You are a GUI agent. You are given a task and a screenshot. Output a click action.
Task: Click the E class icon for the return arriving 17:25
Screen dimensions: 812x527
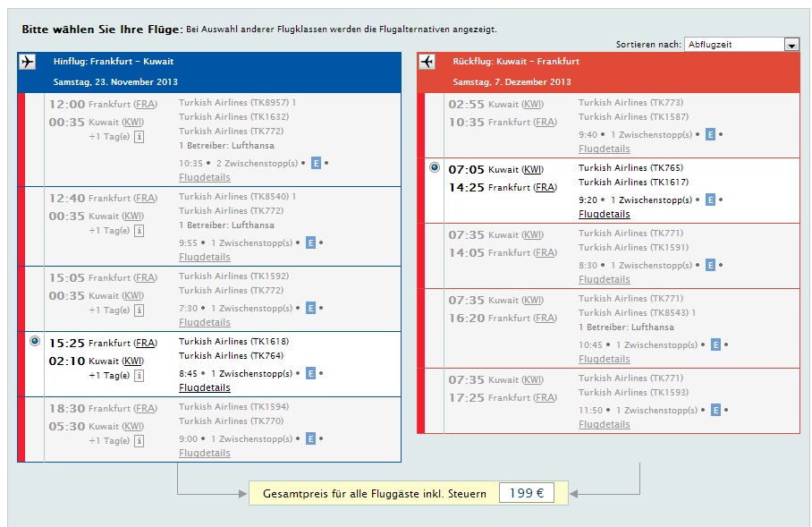point(715,411)
